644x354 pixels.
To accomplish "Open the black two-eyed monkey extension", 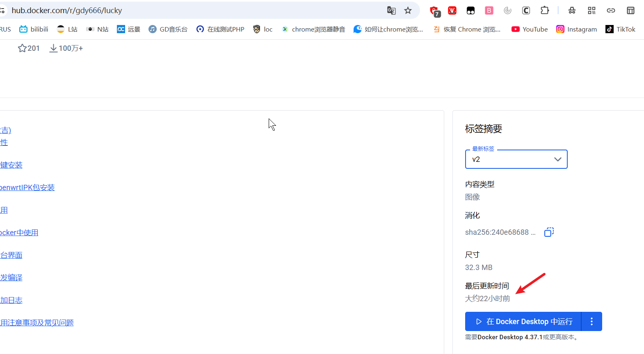I will [470, 11].
